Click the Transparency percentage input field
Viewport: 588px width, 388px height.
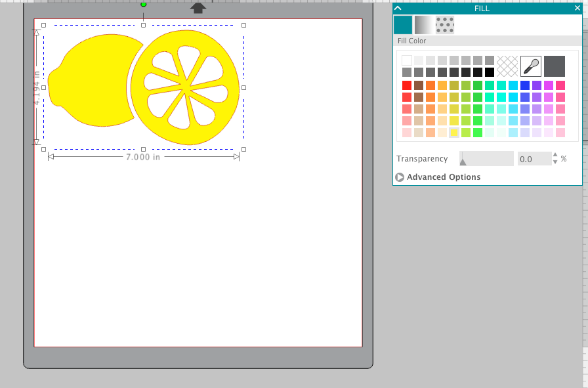534,159
